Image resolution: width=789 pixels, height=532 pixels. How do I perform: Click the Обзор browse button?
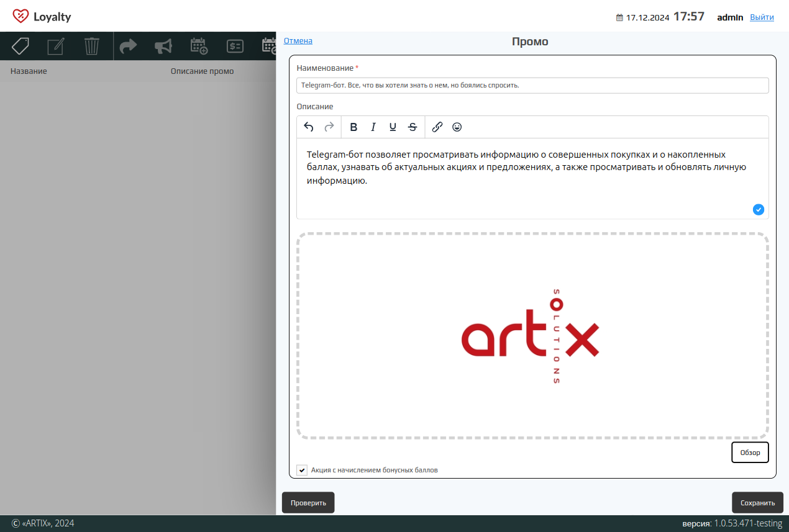[x=750, y=453]
